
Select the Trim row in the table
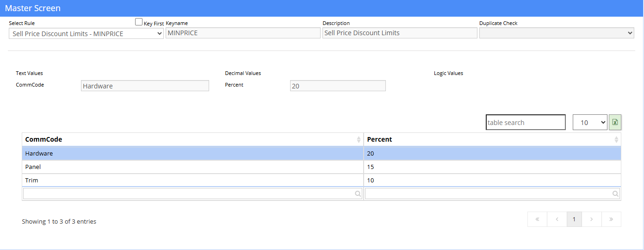click(322, 180)
